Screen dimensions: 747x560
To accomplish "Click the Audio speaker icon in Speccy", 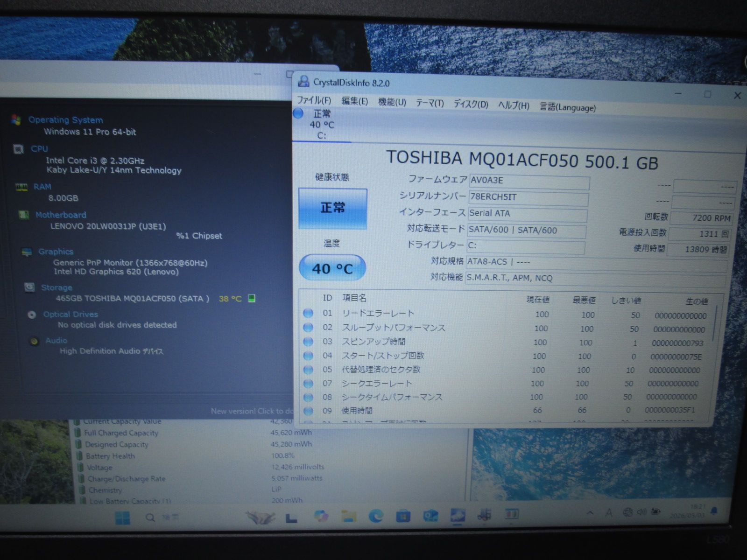I will 34,341.
